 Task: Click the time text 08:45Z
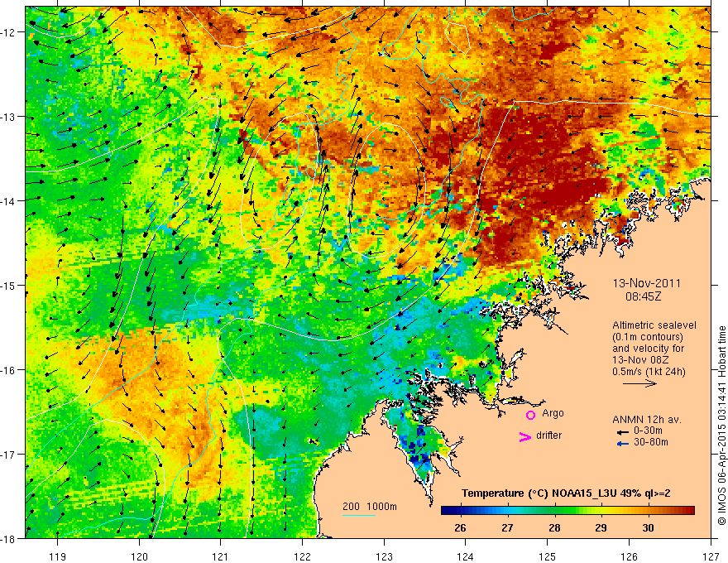pos(643,296)
